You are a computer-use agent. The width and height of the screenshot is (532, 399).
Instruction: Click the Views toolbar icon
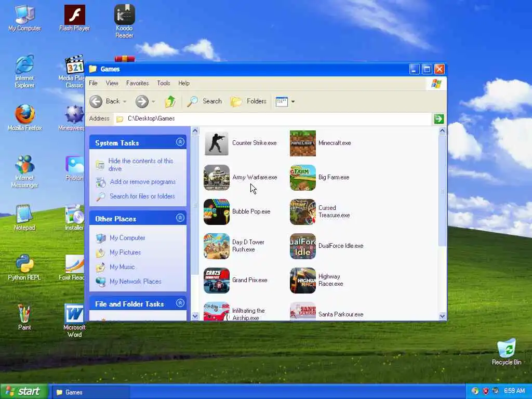[282, 101]
